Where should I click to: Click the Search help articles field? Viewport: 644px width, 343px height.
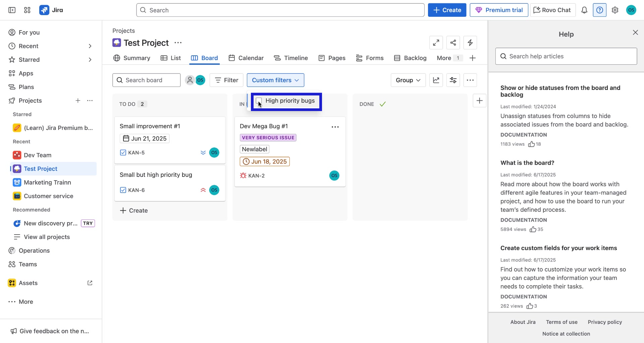[566, 56]
